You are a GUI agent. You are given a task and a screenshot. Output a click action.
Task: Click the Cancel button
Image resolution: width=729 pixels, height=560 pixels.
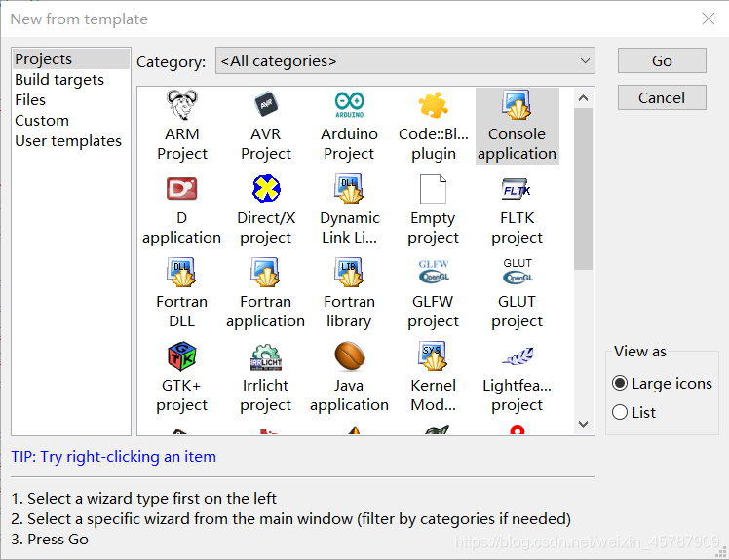(662, 97)
